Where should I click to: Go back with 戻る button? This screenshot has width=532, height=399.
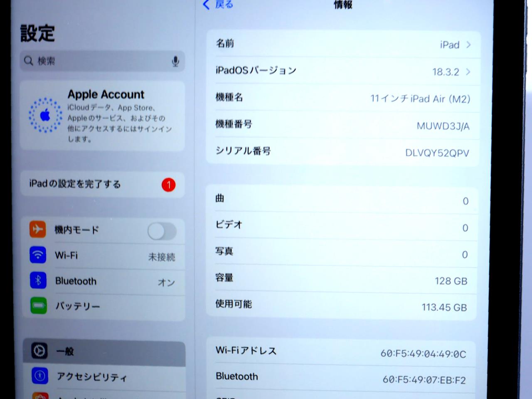(x=218, y=5)
